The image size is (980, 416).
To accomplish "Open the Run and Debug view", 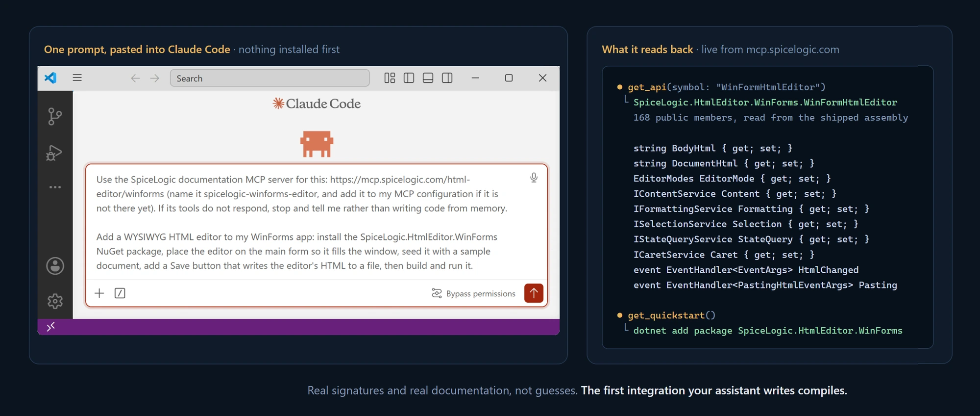I will tap(54, 153).
